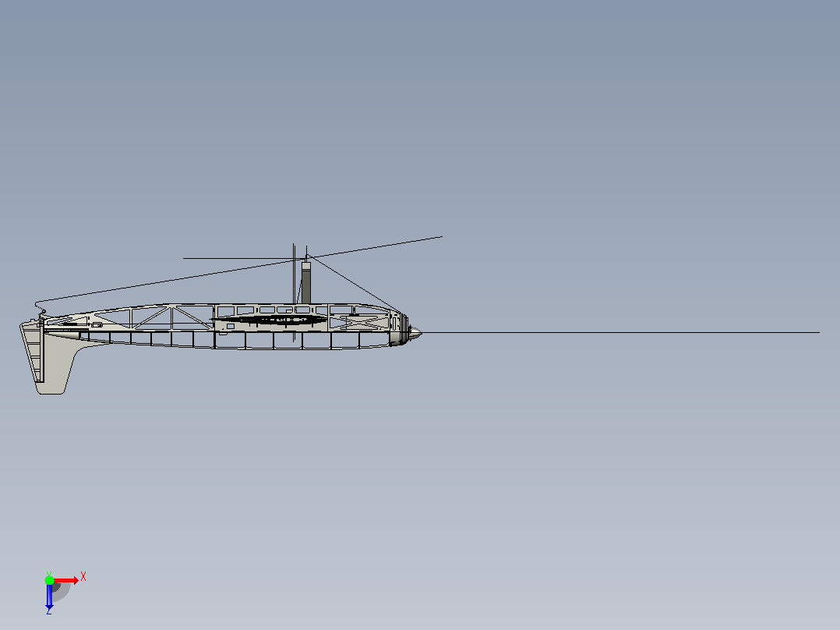Click the red X axis of the orientation triad
The width and height of the screenshot is (840, 630).
coord(67,580)
